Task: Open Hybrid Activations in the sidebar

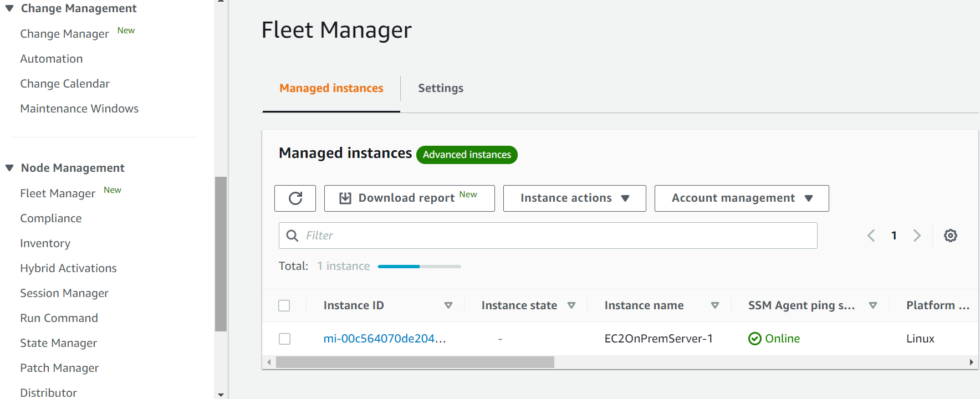Action: pyautogui.click(x=69, y=268)
